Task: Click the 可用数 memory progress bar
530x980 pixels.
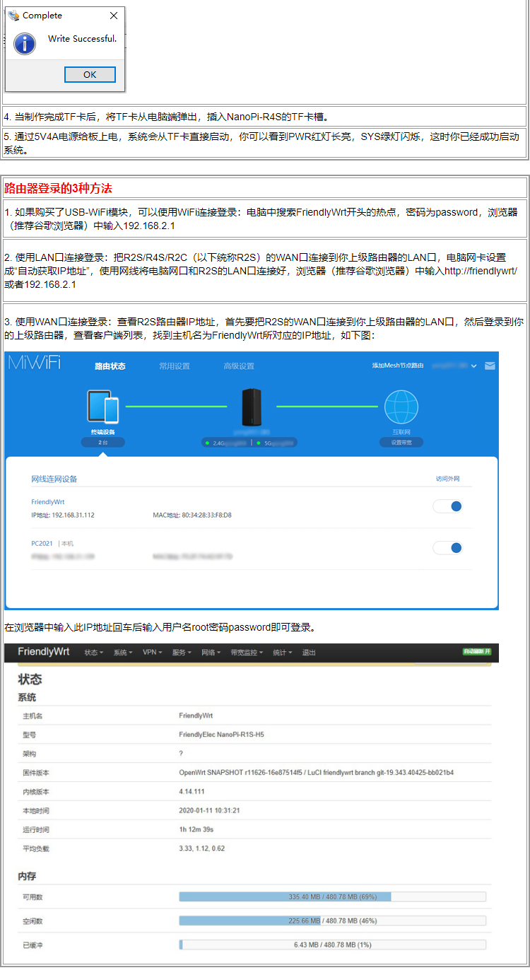Action: (x=333, y=897)
